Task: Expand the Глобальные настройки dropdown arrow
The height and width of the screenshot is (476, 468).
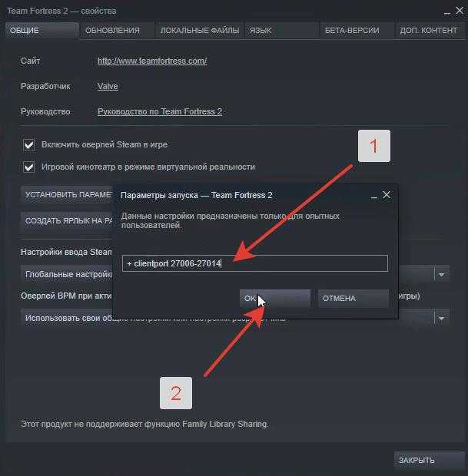Action: point(442,274)
